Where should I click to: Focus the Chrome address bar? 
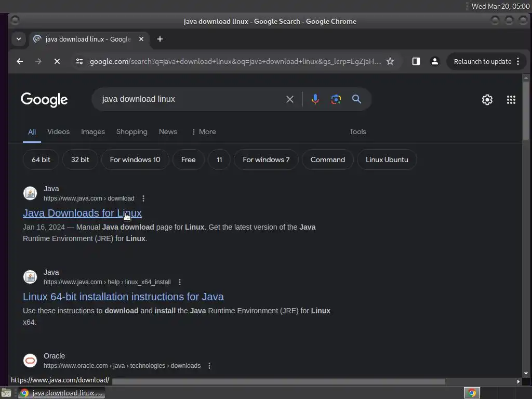click(235, 61)
